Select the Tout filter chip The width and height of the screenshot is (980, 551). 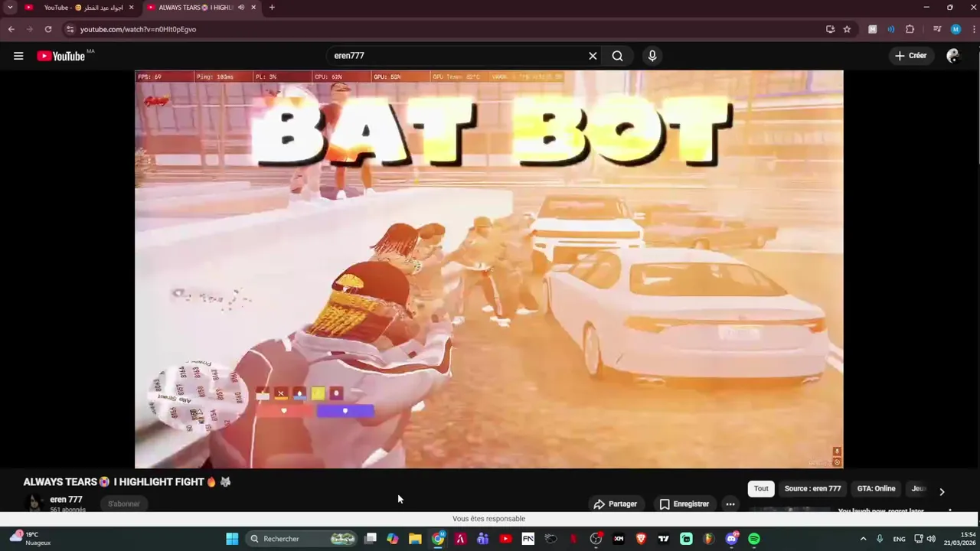(x=761, y=488)
